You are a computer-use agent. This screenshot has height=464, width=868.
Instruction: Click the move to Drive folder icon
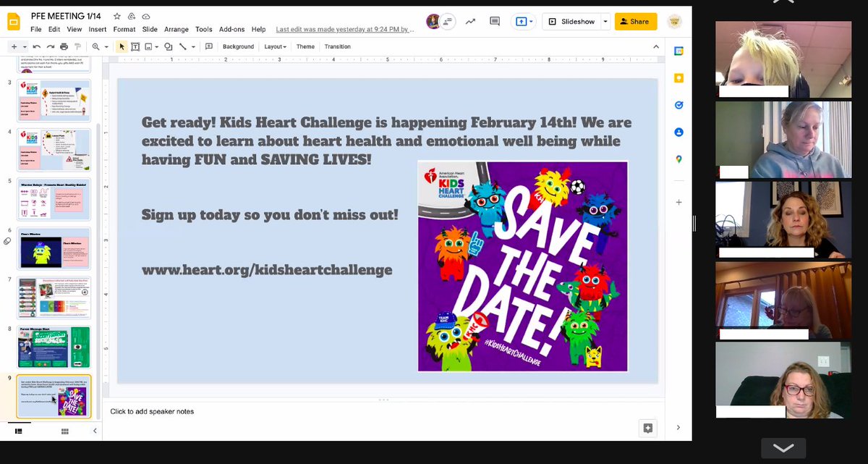click(x=131, y=16)
